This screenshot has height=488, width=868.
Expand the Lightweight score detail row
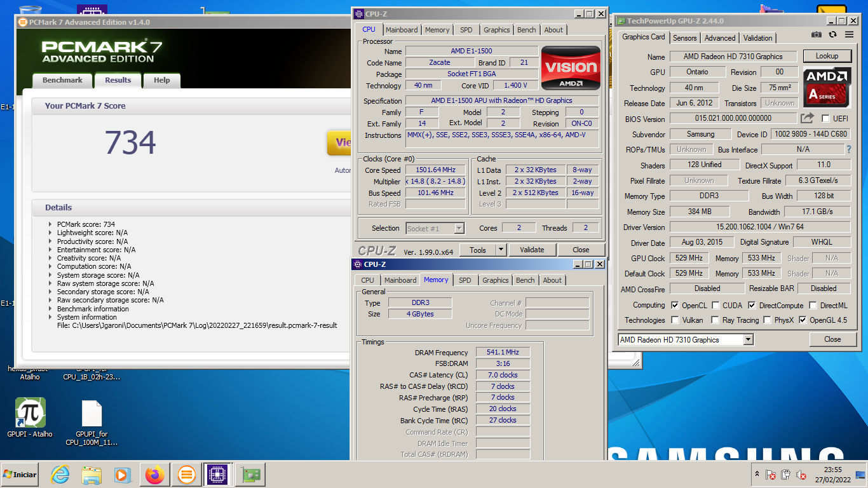50,233
